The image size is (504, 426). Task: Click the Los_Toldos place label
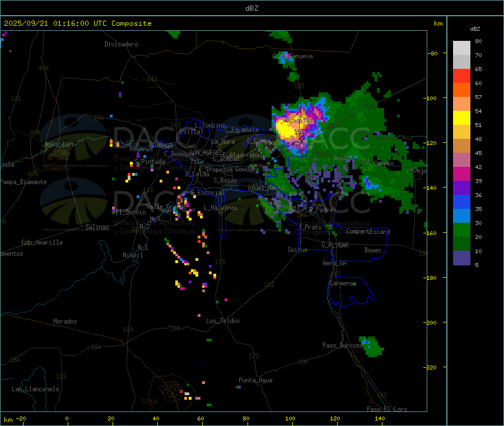click(x=223, y=321)
